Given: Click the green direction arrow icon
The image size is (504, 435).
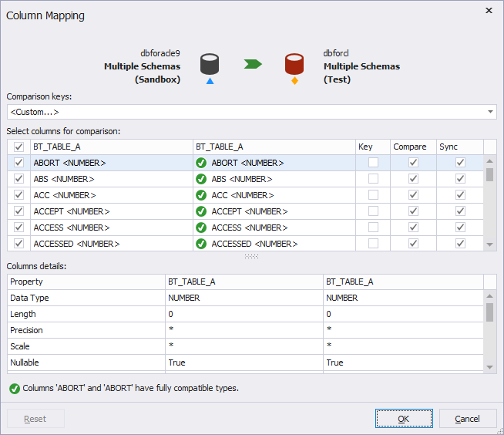Looking at the screenshot, I should (253, 64).
